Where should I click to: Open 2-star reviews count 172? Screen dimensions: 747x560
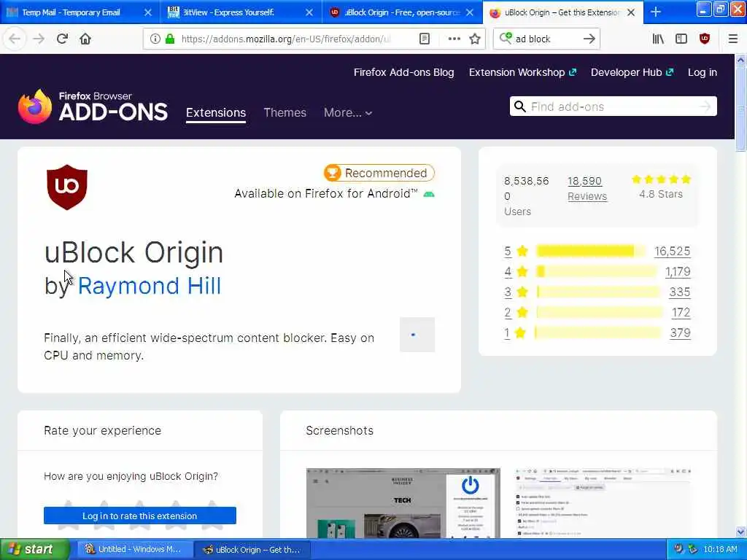pyautogui.click(x=681, y=312)
